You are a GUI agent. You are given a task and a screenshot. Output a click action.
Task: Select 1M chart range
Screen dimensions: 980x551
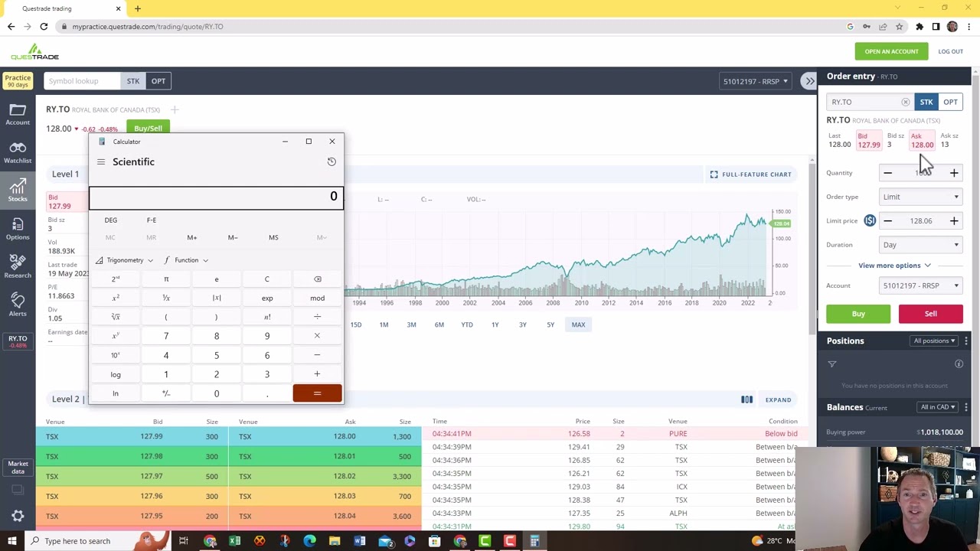384,324
